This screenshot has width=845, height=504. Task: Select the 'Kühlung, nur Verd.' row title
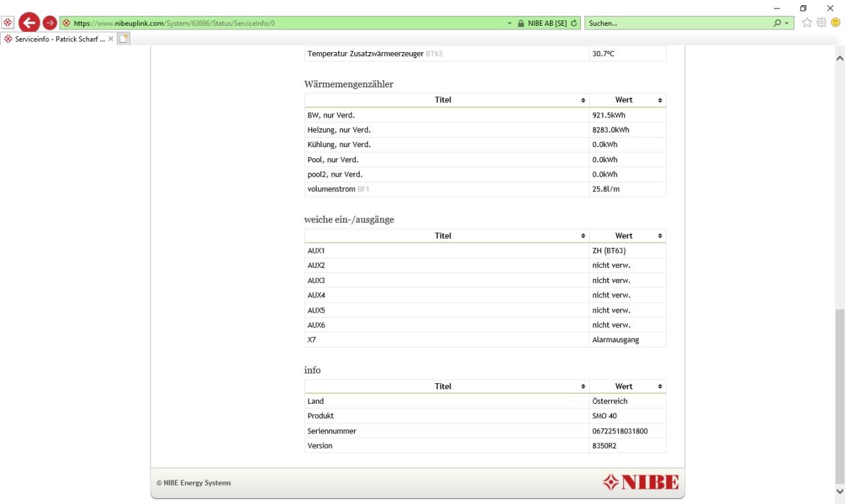tap(339, 144)
